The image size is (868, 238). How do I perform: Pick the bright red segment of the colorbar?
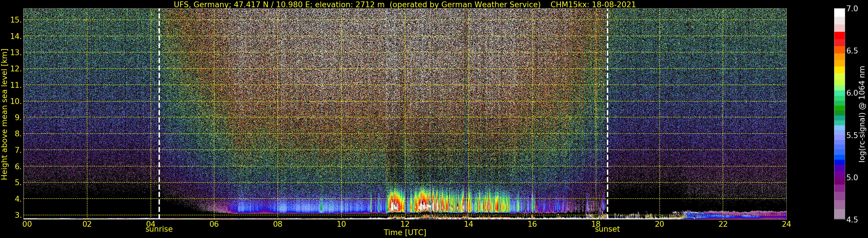coord(839,36)
